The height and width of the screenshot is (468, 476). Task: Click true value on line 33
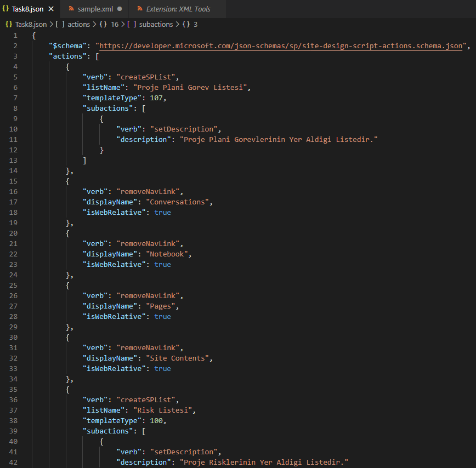[162, 368]
